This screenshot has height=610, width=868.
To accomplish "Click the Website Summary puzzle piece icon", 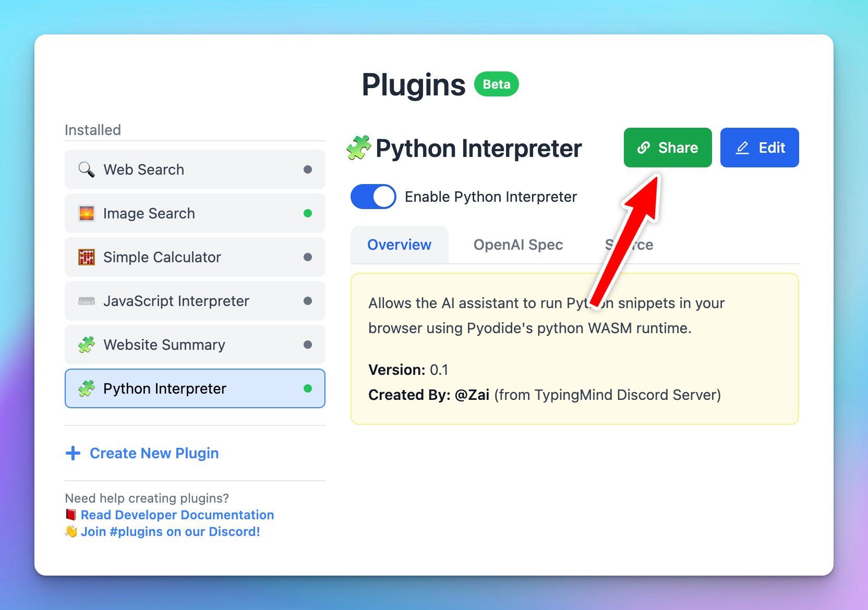I will tap(87, 345).
